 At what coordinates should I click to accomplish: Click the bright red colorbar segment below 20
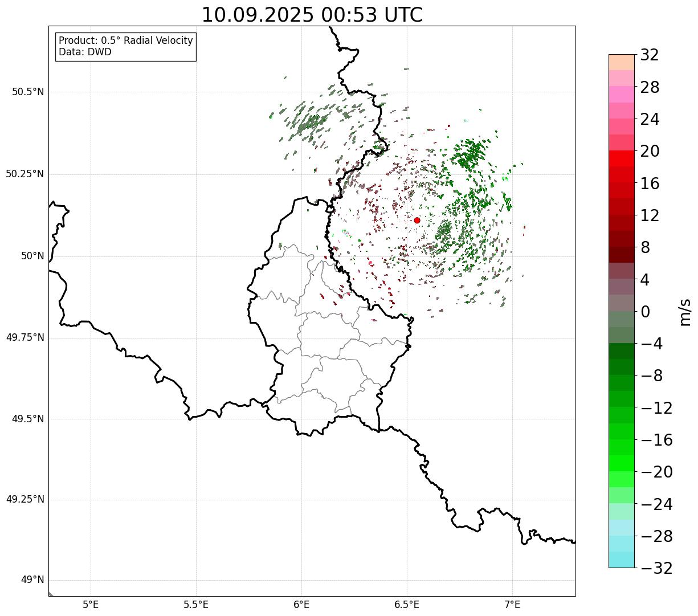[x=622, y=158]
